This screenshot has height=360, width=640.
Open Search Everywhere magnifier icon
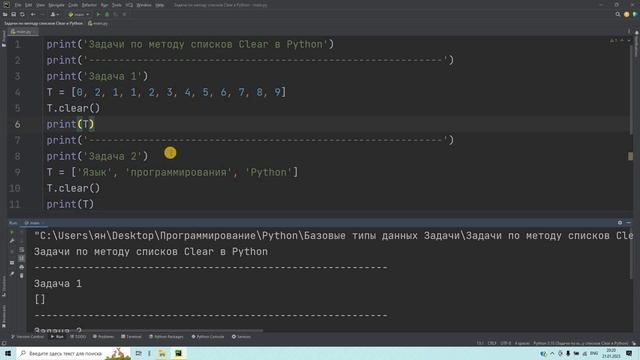click(x=618, y=14)
